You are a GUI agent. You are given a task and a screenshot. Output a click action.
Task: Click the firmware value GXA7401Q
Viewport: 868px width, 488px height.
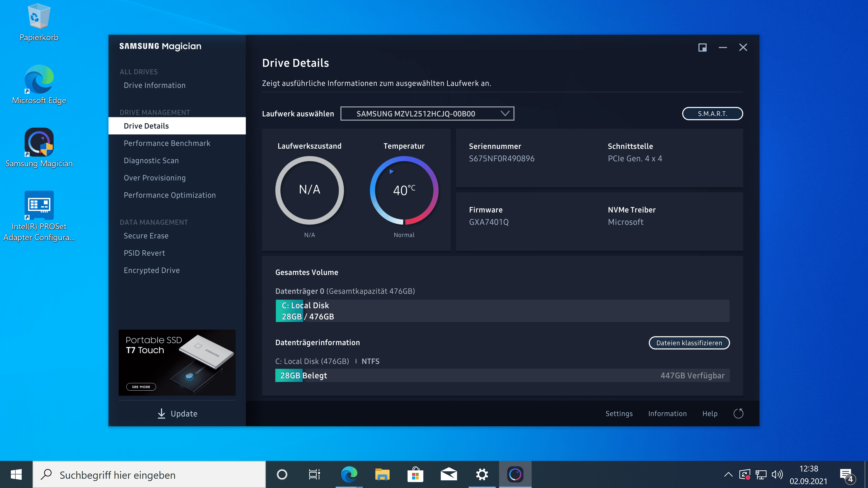click(488, 222)
